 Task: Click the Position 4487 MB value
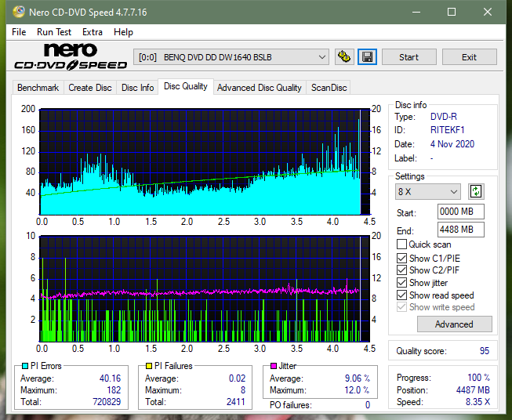tap(473, 390)
